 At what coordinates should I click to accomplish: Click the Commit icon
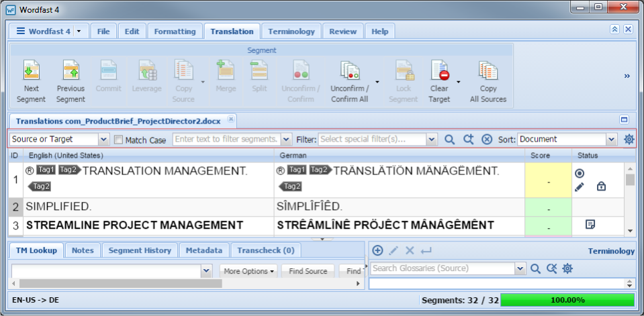pyautogui.click(x=108, y=70)
